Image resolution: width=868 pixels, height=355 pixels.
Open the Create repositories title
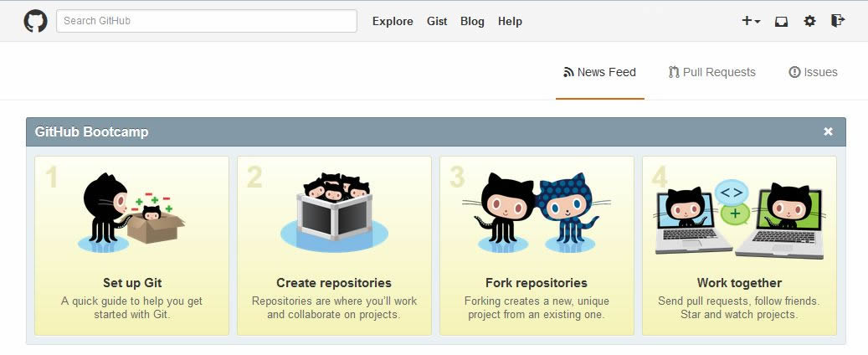pyautogui.click(x=334, y=283)
